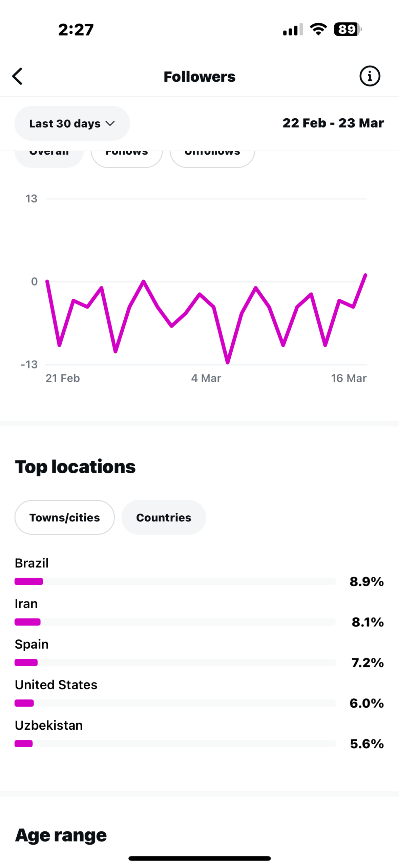
Task: Switch to the Countries tab
Action: coord(164,517)
